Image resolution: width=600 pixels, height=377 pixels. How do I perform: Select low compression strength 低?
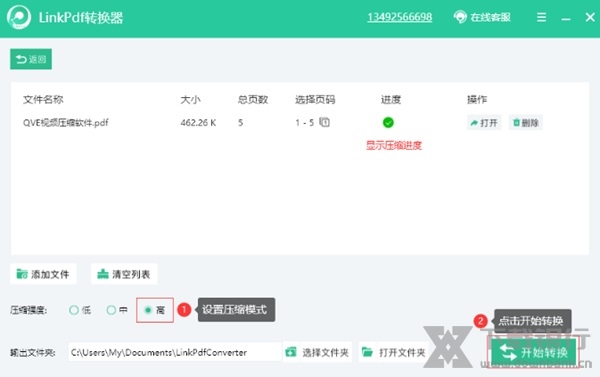[80, 310]
